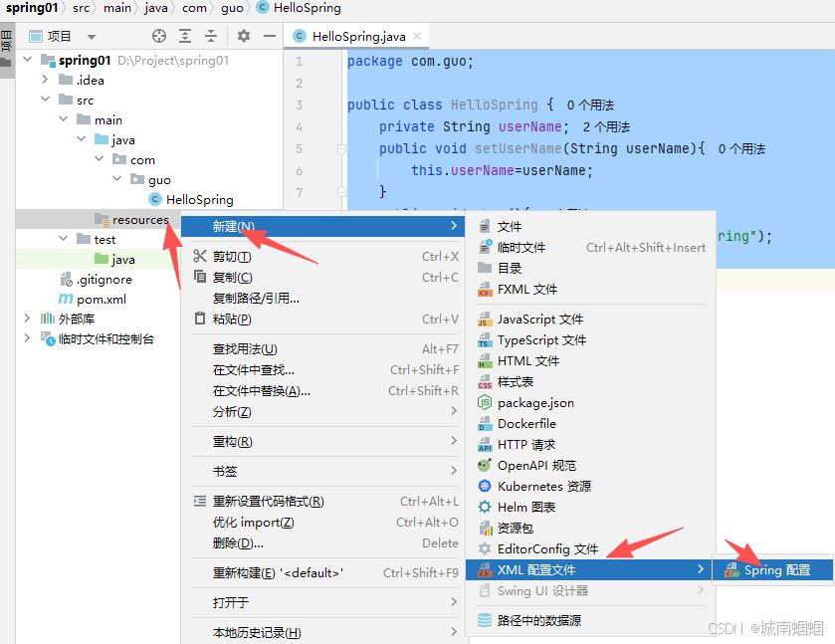Hide the project panel with minus icon
This screenshot has height=644, width=835.
tap(270, 36)
